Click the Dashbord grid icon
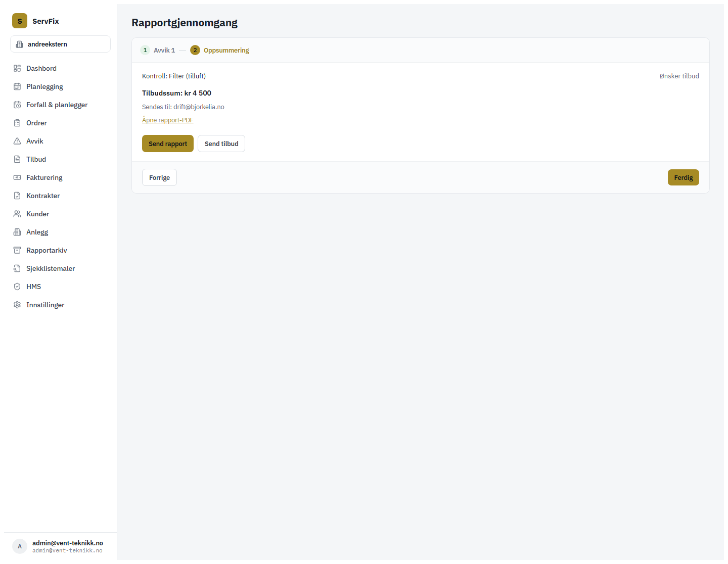Screen dimensions: 728x564 (x=17, y=68)
